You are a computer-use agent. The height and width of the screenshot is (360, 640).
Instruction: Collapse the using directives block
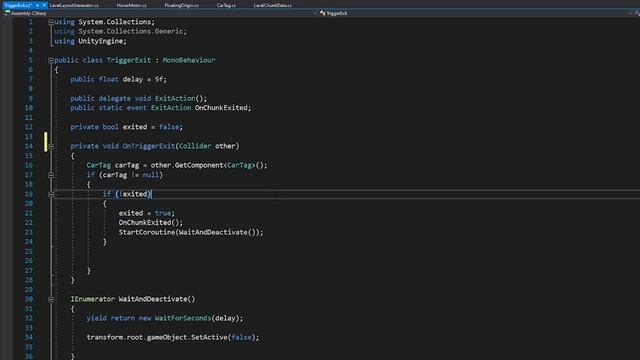tap(51, 22)
